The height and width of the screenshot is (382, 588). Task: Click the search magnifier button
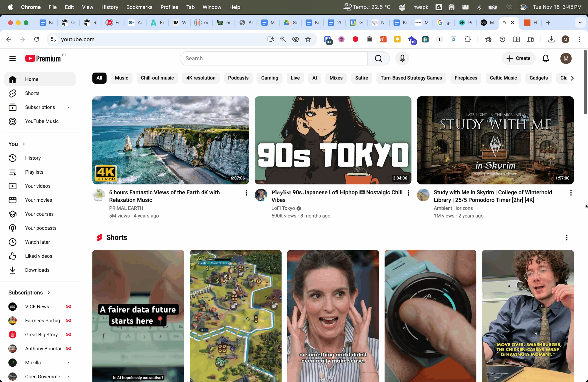click(378, 58)
